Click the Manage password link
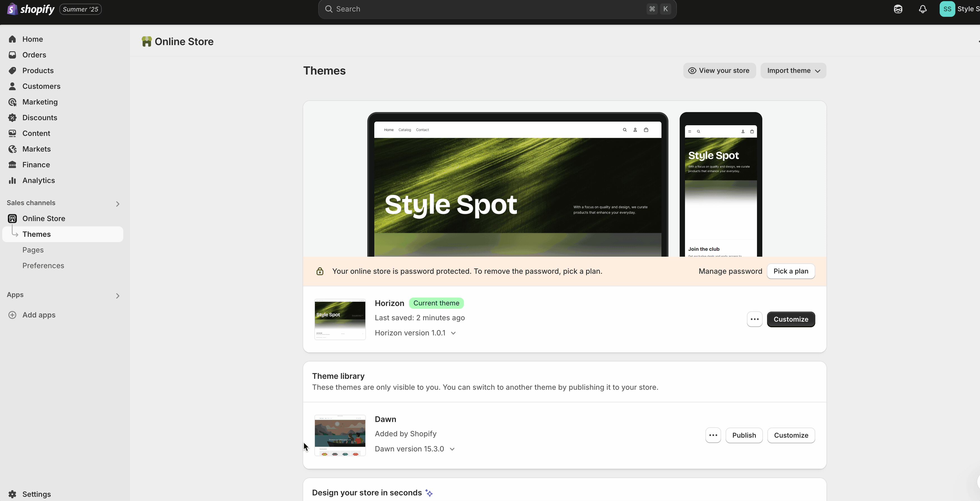The height and width of the screenshot is (501, 980). point(730,271)
